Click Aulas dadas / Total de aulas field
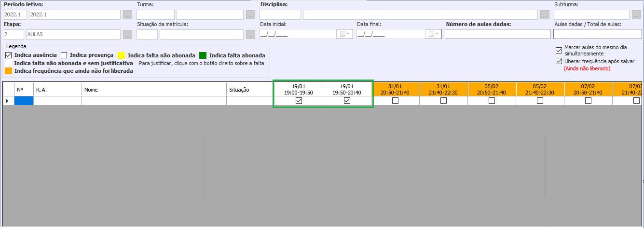644x228 pixels. [597, 34]
